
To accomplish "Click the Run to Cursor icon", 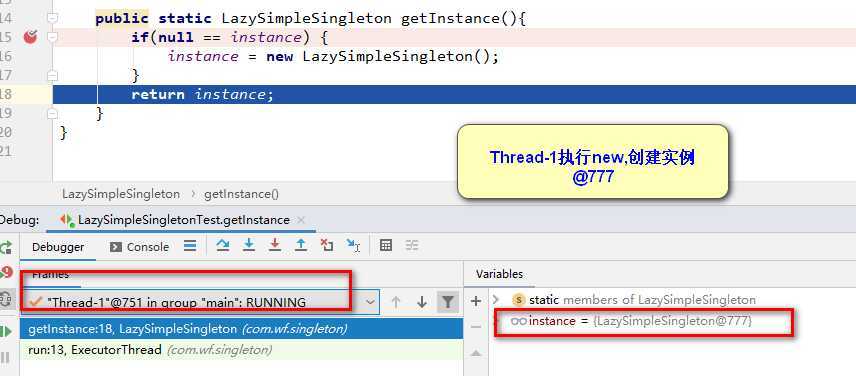I will click(x=353, y=246).
